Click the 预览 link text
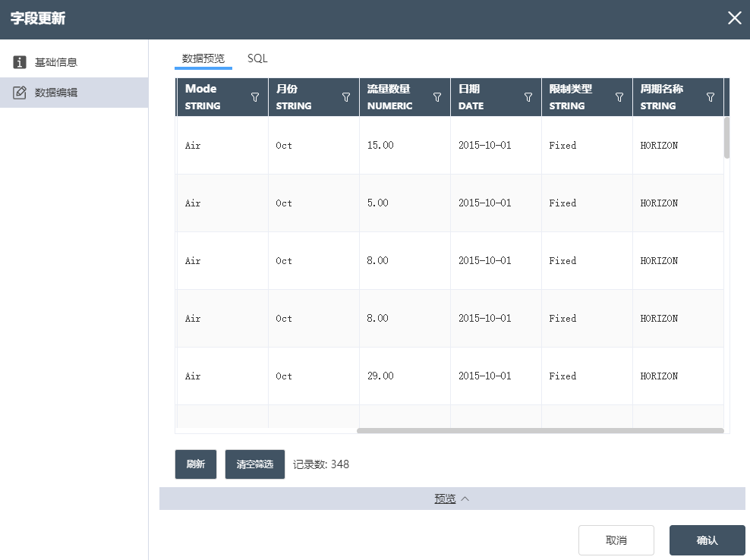Screen dimensions: 750x560 pyautogui.click(x=445, y=499)
